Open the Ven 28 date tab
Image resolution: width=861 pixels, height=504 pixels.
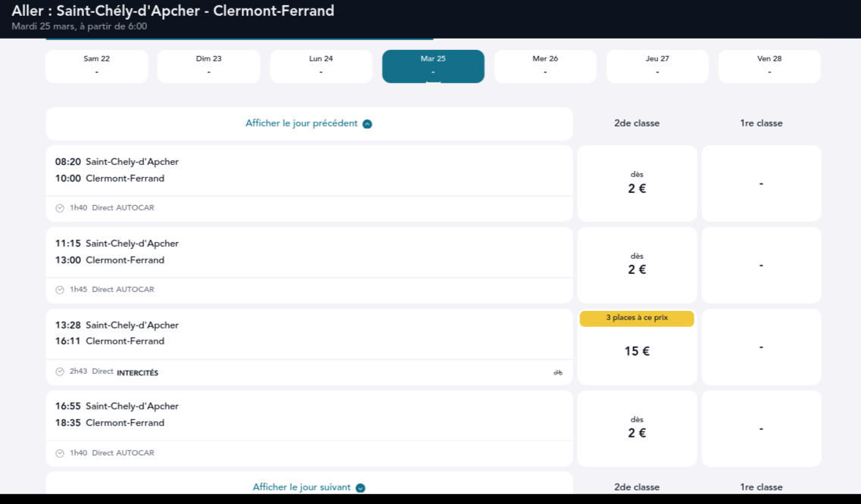pos(769,66)
